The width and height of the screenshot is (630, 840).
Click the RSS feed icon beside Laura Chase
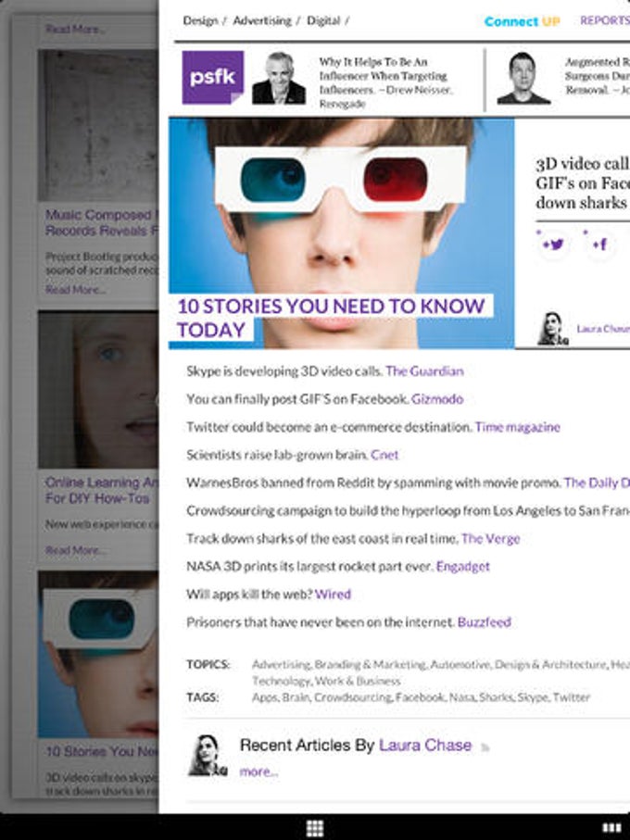[x=485, y=747]
